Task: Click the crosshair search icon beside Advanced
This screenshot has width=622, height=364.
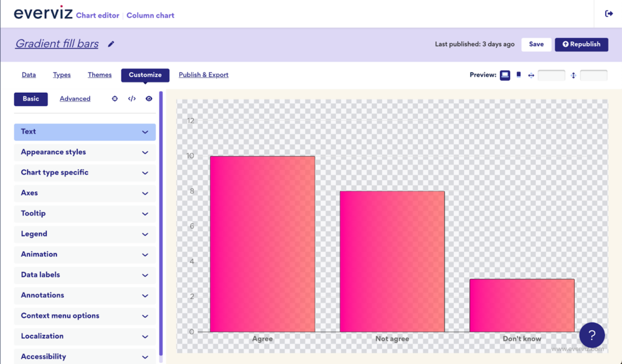Action: pos(115,98)
